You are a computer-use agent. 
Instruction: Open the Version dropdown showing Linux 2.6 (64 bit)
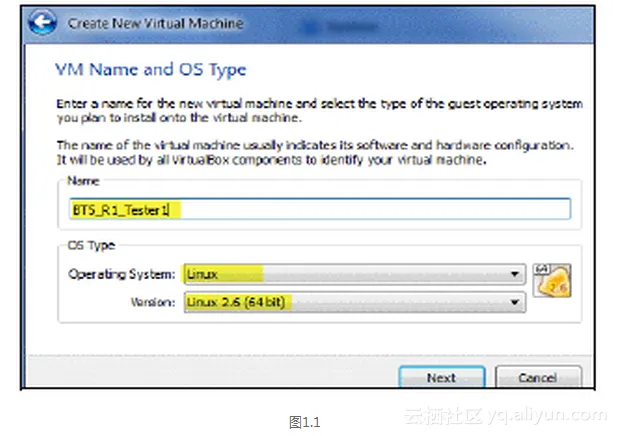pyautogui.click(x=354, y=302)
